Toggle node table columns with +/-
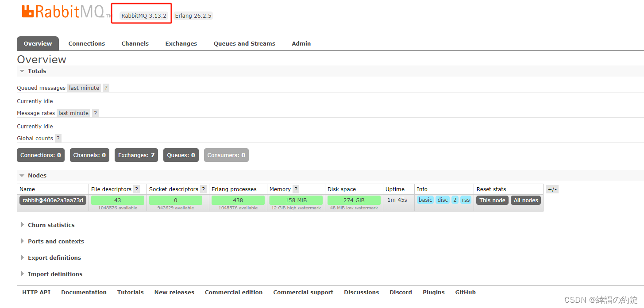Viewport: 644px width, 308px height. pyautogui.click(x=552, y=189)
